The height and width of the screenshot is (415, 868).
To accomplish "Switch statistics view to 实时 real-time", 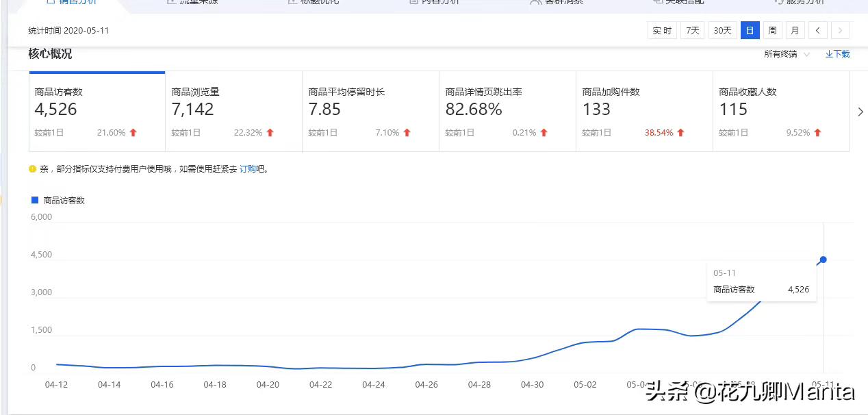I will click(661, 30).
